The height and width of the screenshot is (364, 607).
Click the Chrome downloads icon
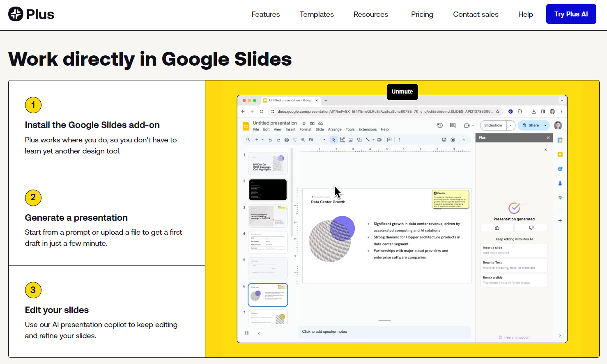(533, 112)
